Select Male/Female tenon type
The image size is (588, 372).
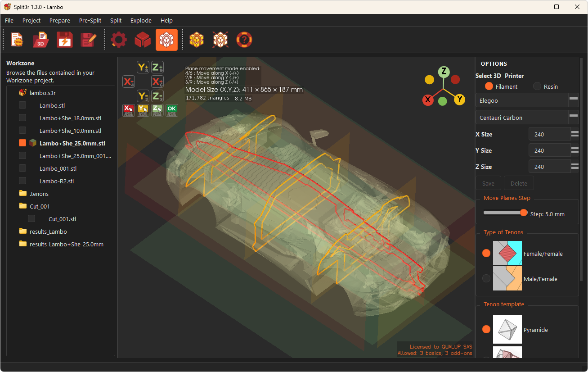[486, 279]
